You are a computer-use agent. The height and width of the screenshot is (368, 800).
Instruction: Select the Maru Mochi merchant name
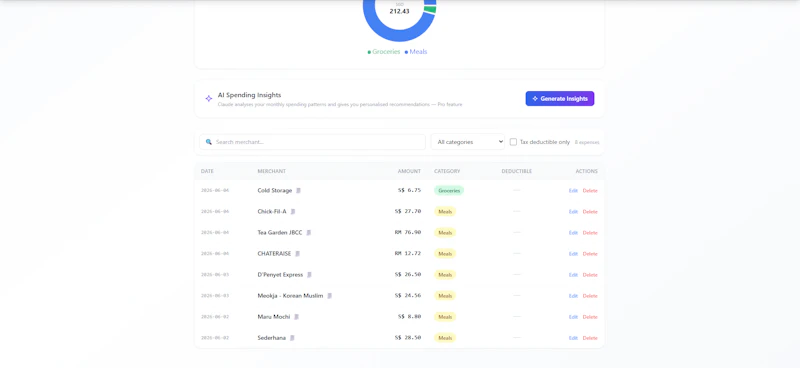tap(274, 317)
